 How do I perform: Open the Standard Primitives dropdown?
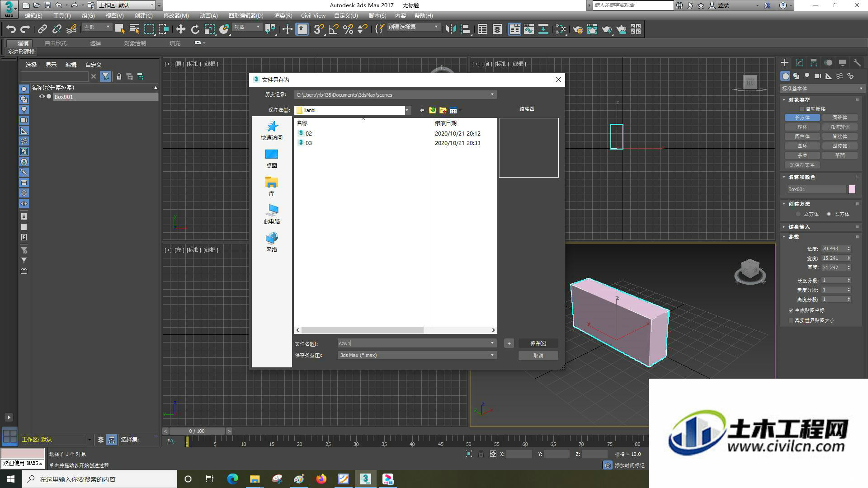coord(822,89)
